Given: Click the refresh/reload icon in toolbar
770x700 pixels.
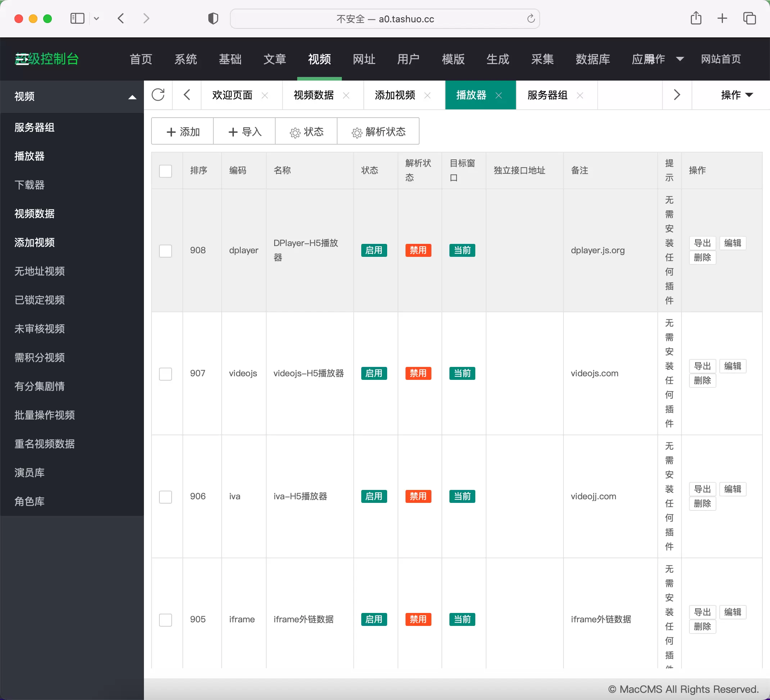Looking at the screenshot, I should 158,95.
